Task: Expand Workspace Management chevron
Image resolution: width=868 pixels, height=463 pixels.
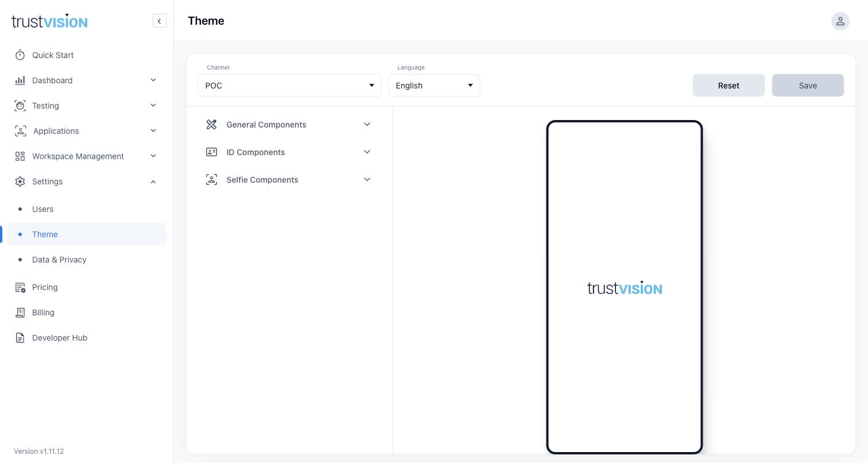Action: tap(153, 156)
